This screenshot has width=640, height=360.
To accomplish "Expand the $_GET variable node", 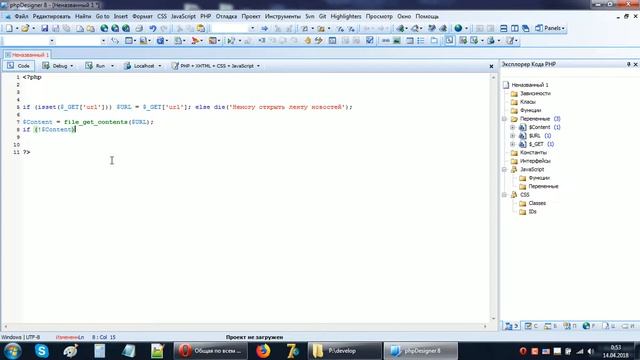I will (513, 144).
